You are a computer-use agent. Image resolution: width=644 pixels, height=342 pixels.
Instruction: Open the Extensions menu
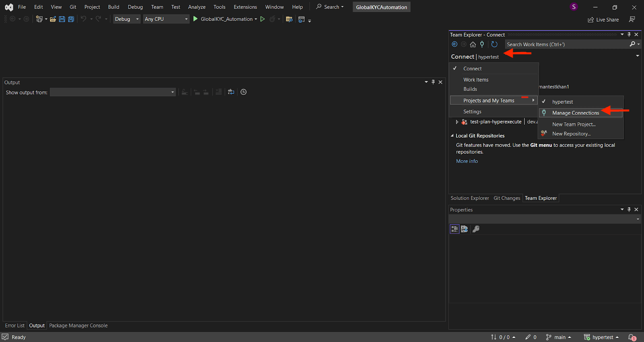245,7
